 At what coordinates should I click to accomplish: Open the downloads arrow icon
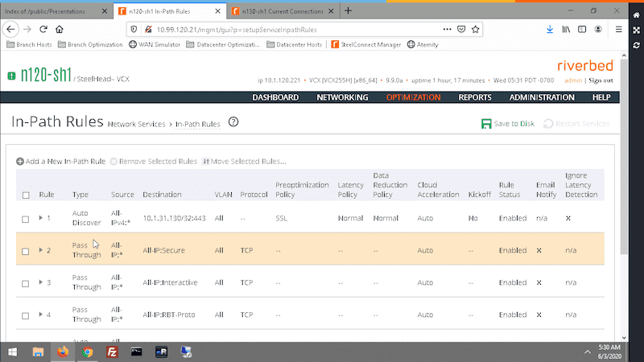click(x=550, y=30)
